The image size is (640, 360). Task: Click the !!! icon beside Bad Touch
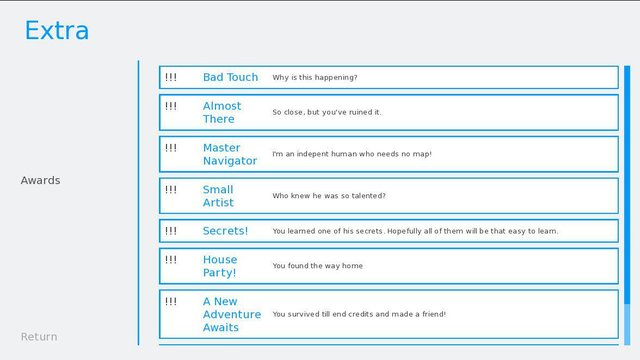(x=171, y=77)
